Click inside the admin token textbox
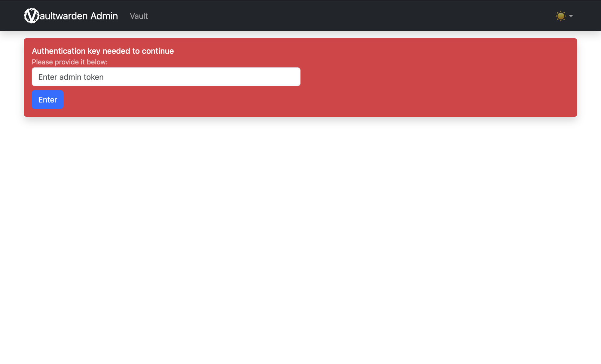 tap(166, 77)
